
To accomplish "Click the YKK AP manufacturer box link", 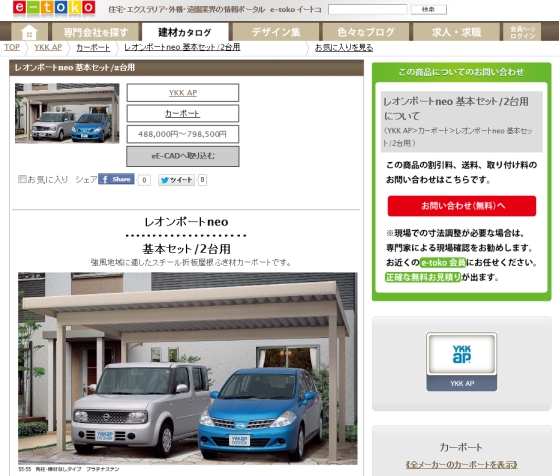I will (183, 93).
